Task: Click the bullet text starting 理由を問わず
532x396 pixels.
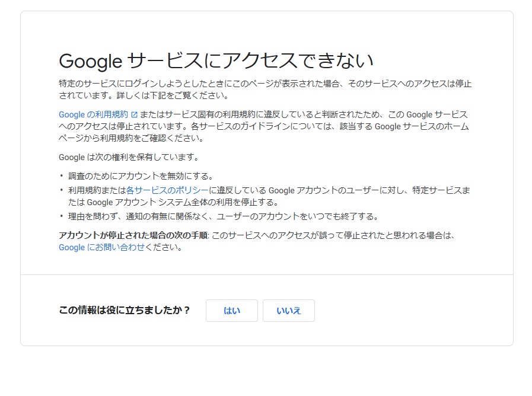Action: point(223,216)
